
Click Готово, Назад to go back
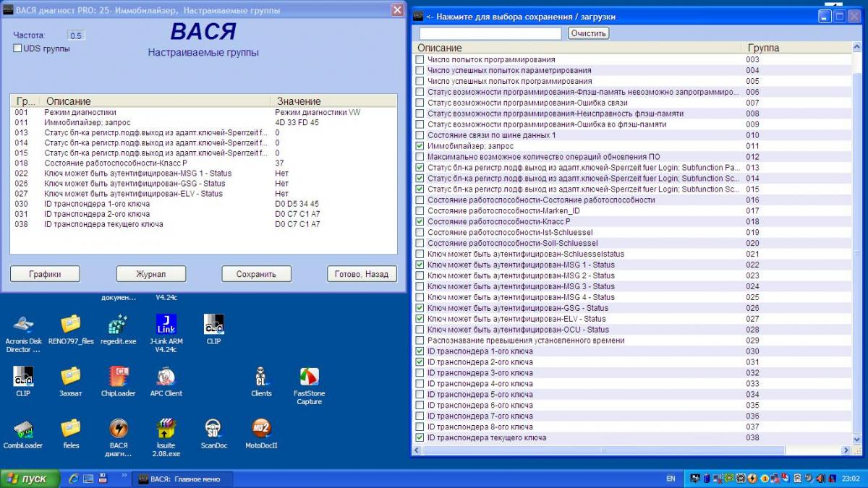[x=362, y=274]
